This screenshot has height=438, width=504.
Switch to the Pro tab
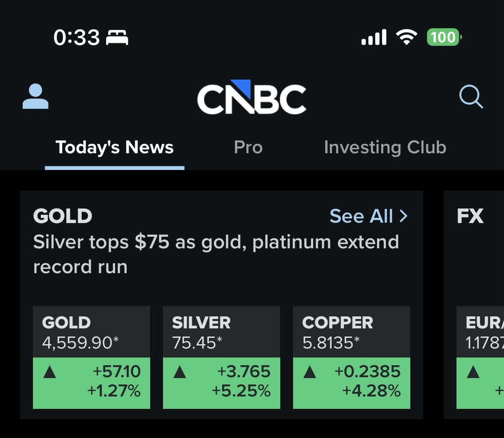click(x=248, y=148)
